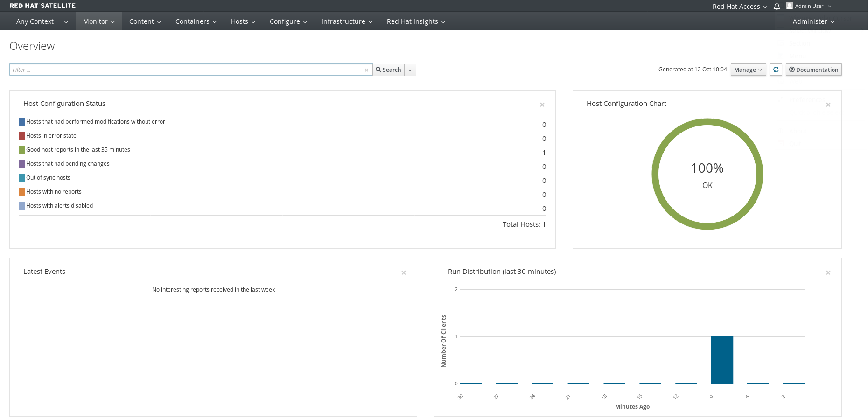Close the Host Configuration Status widget

pos(542,105)
